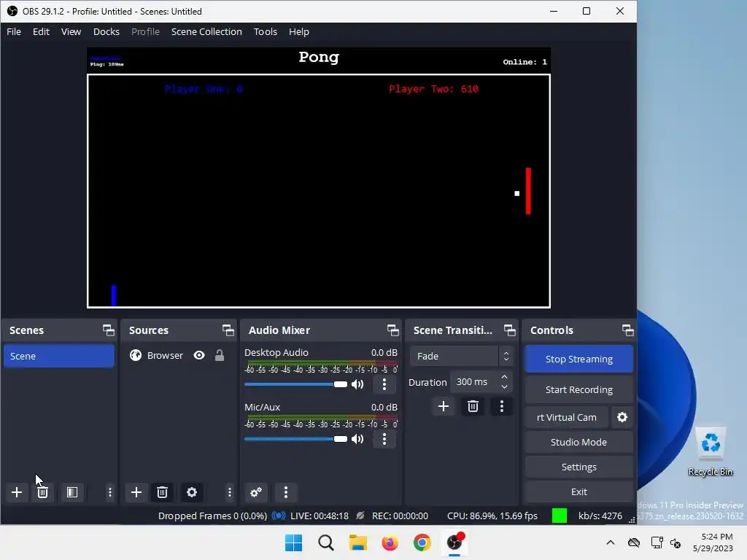
Task: Open transition properties three-dot menu
Action: (x=502, y=406)
